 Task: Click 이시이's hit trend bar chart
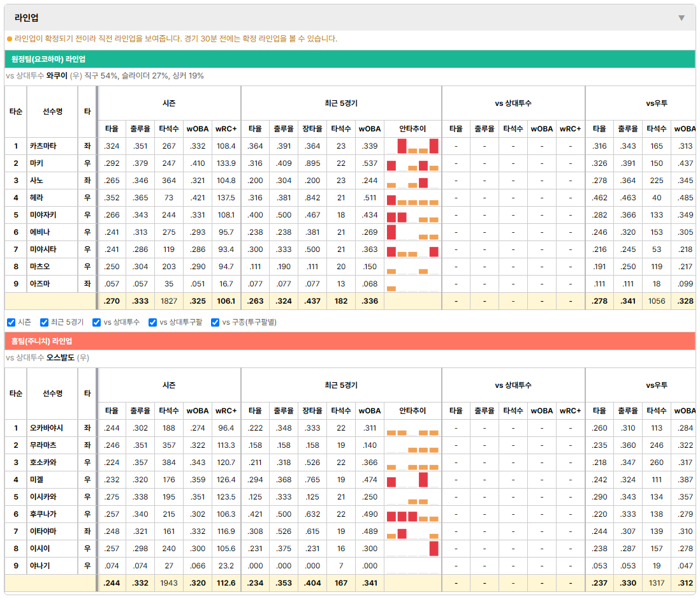pos(412,549)
